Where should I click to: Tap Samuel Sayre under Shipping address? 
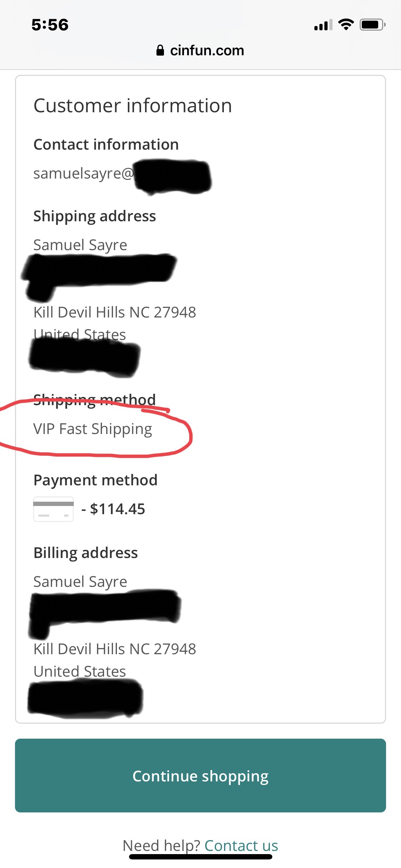(x=80, y=245)
